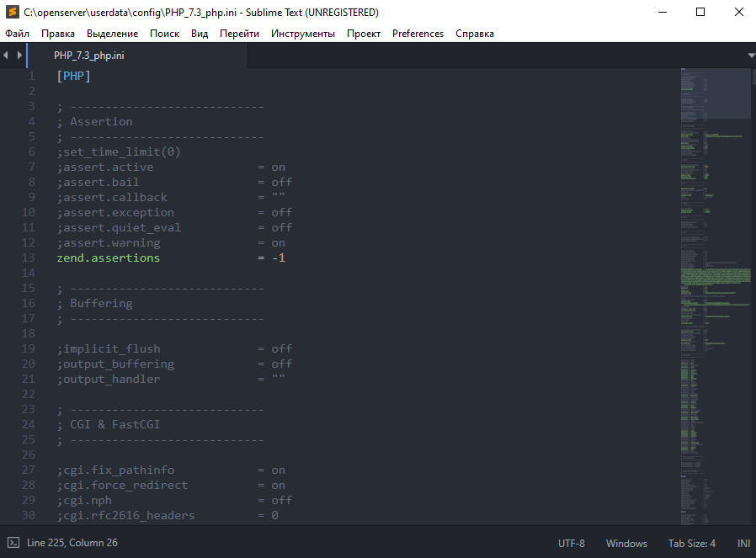Open the Preferences menu

418,34
